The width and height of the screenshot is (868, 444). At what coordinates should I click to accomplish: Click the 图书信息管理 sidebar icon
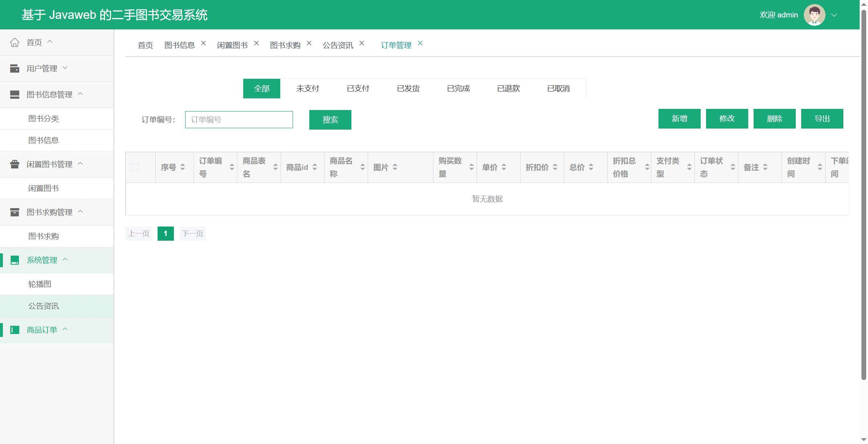15,95
